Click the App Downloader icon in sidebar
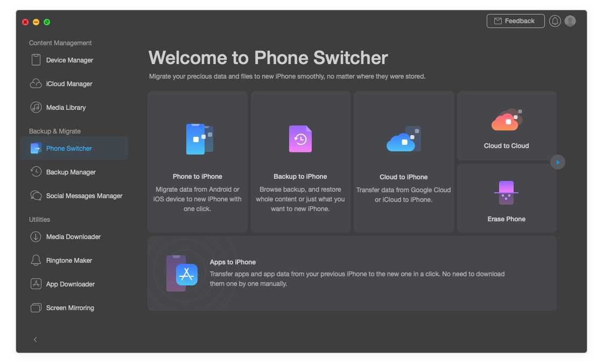The height and width of the screenshot is (364, 596). [x=36, y=284]
